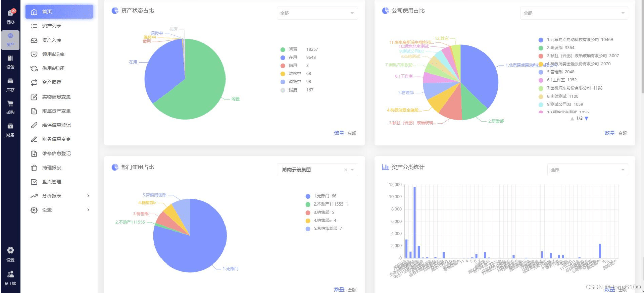Image resolution: width=644 pixels, height=293 pixels.
Task: Click the 盘点管理 checkbox icon
Action: point(34,182)
